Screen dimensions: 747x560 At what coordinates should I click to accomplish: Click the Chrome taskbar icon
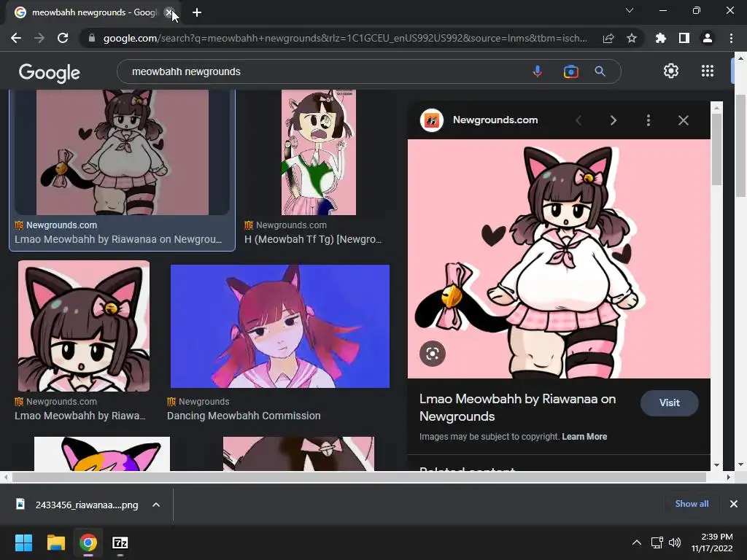coord(88,542)
